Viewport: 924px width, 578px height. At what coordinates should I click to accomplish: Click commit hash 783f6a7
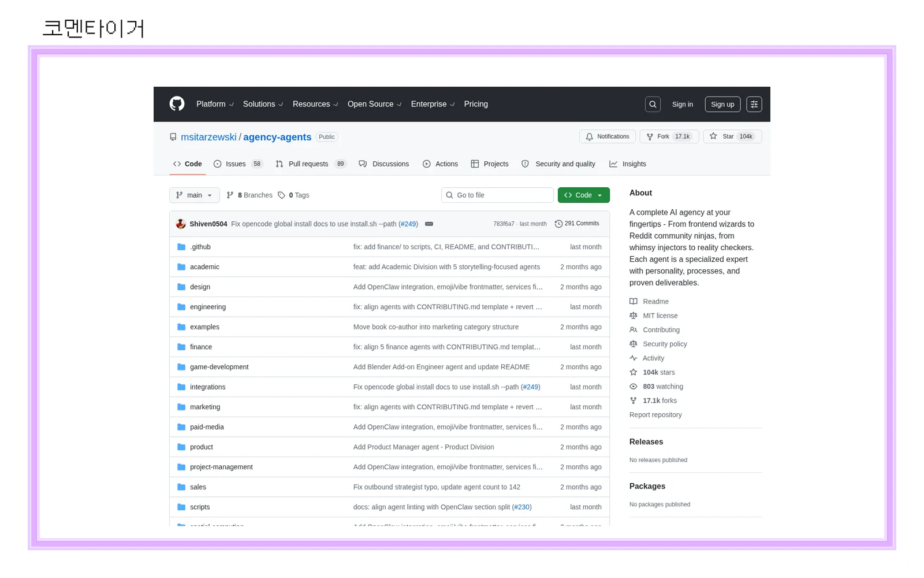tap(504, 224)
